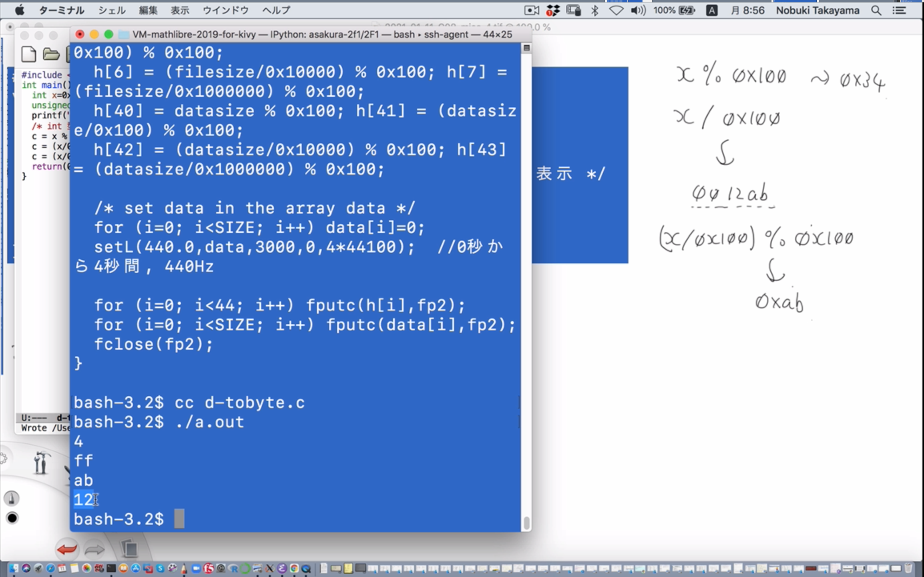Open Terminal from the Dock
The image size is (924, 577).
click(x=111, y=568)
